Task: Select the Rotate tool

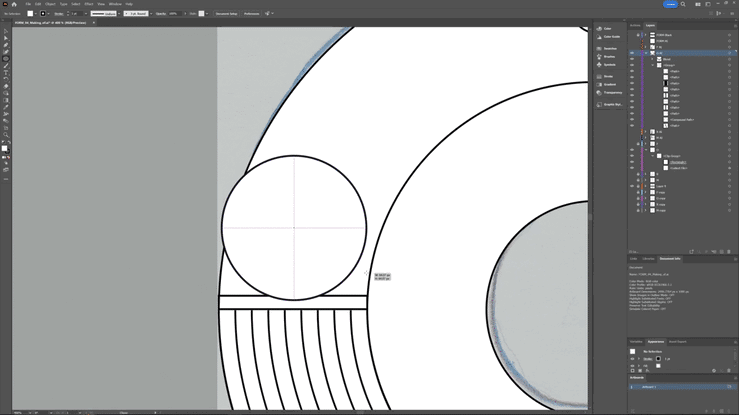Action: [x=6, y=79]
